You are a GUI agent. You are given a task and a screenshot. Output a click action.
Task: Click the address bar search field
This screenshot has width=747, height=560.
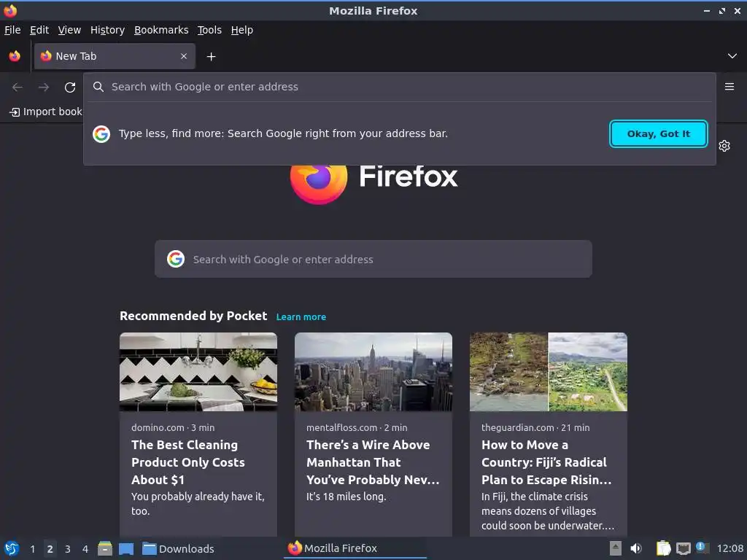(399, 87)
